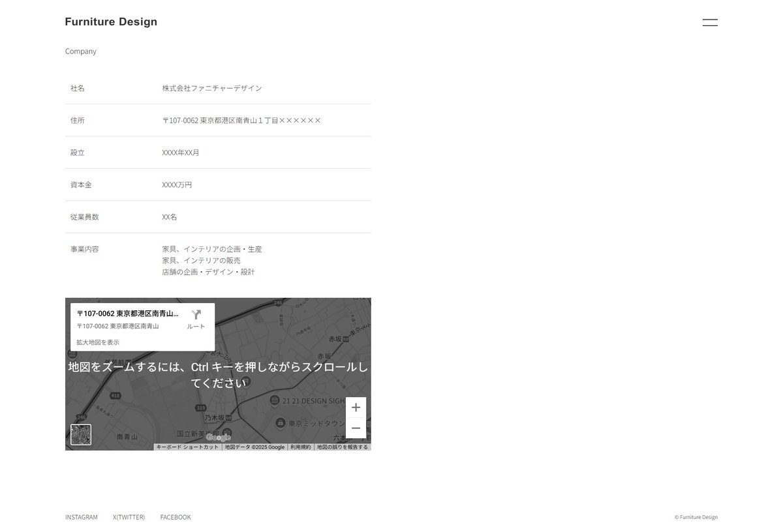Click the 'XX名' employee count value

click(170, 216)
